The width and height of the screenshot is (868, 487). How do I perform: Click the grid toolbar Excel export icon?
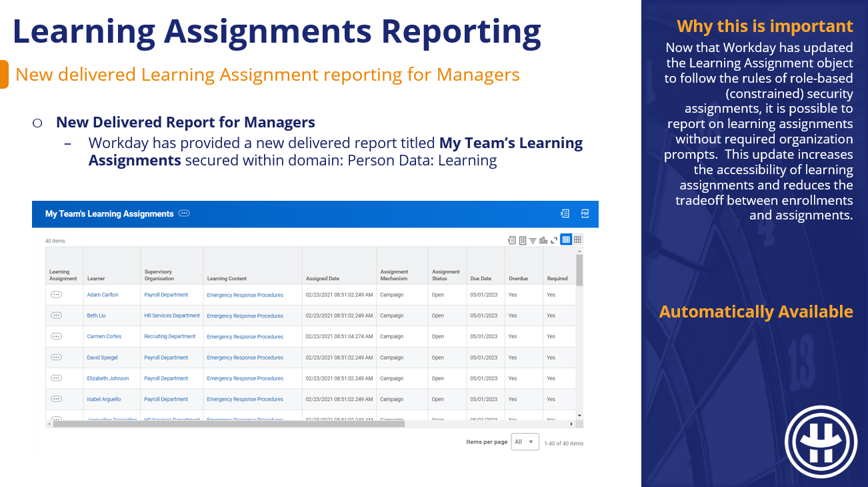coord(512,240)
